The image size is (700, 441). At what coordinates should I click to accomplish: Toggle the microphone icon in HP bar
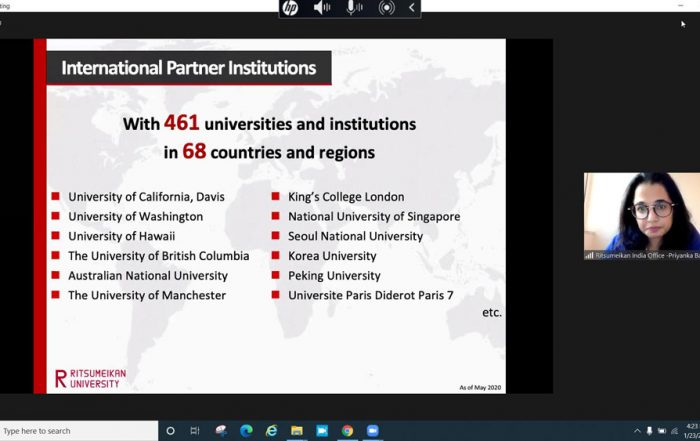[354, 8]
